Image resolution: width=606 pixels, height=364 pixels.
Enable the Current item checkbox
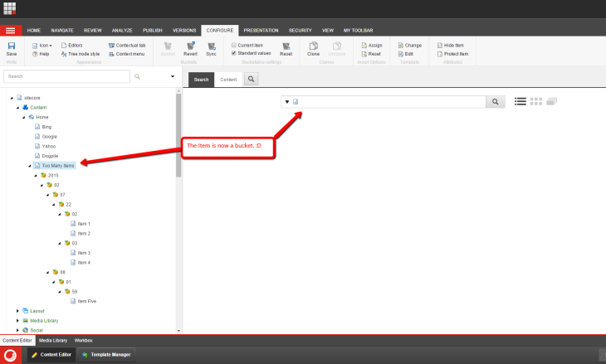234,46
